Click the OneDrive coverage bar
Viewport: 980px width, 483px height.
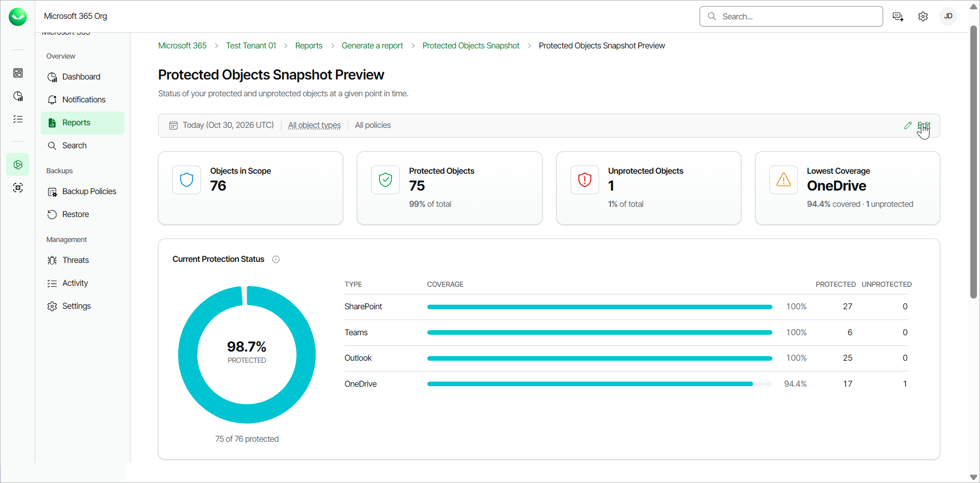[x=600, y=384]
